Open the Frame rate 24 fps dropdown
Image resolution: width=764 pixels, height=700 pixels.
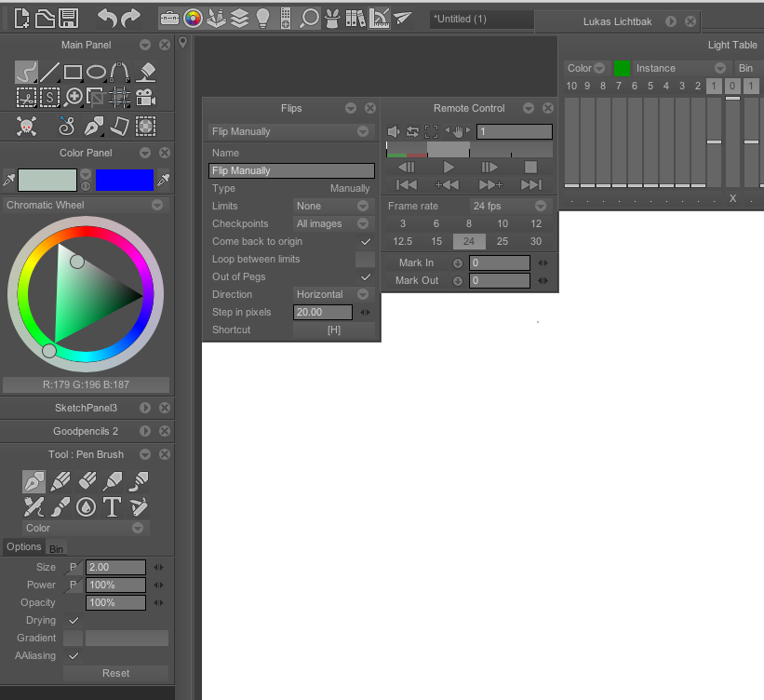click(x=510, y=206)
